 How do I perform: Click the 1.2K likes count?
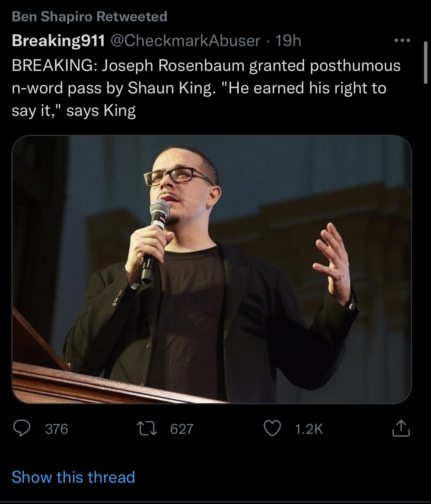click(x=309, y=429)
